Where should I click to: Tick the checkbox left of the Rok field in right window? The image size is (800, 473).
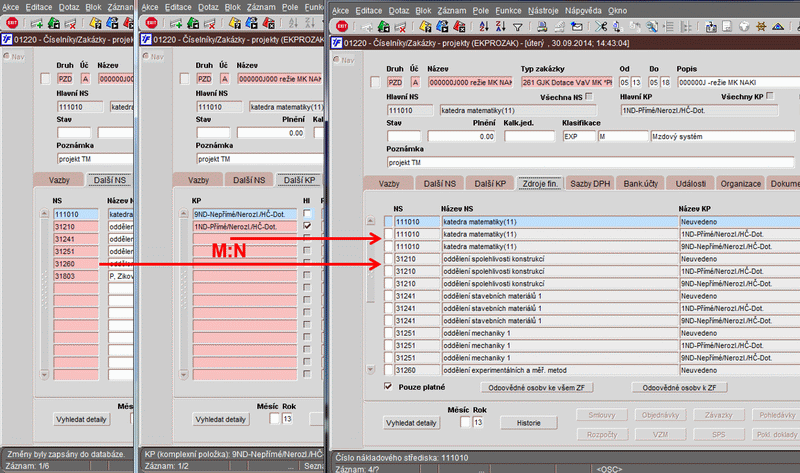465,422
